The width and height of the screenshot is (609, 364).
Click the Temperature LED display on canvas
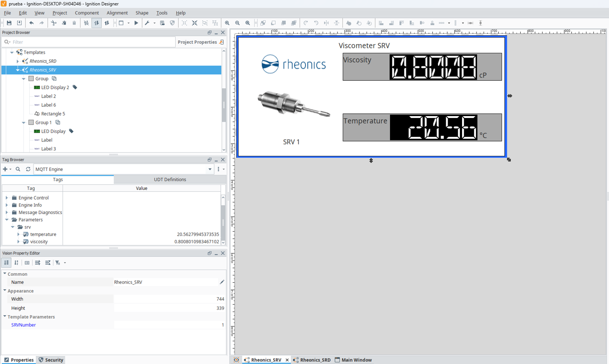tap(433, 127)
